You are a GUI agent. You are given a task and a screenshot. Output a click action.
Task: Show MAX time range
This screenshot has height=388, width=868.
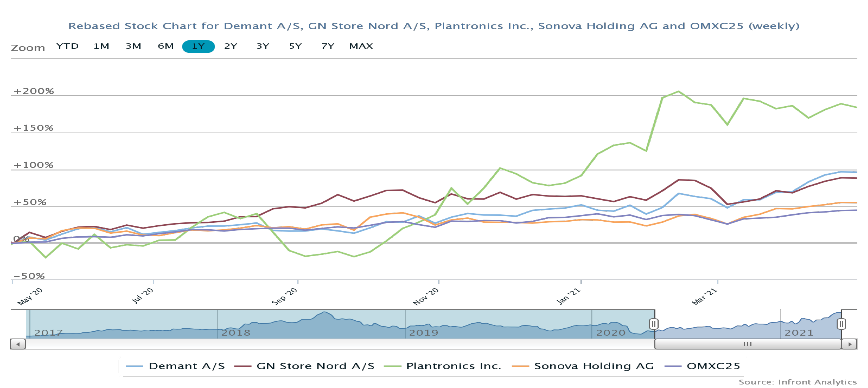361,46
